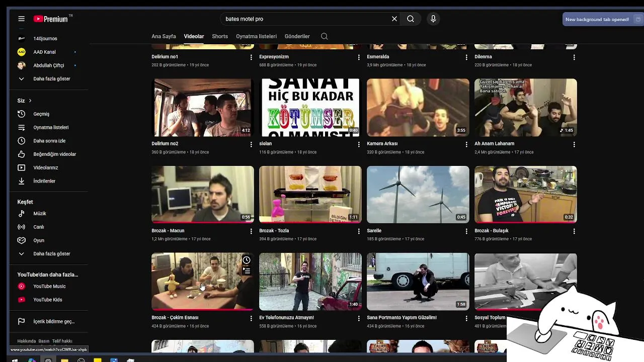The width and height of the screenshot is (644, 362).
Task: Click the Telif hakkı footer link
Action: click(x=62, y=341)
